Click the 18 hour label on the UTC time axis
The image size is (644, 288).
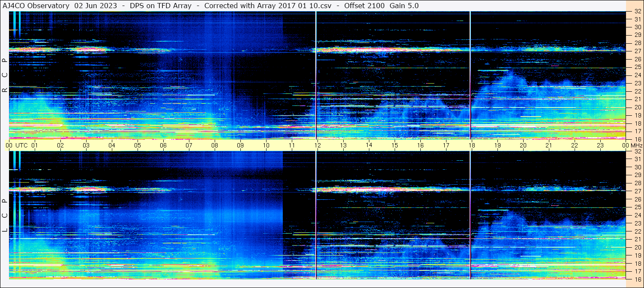pos(472,145)
